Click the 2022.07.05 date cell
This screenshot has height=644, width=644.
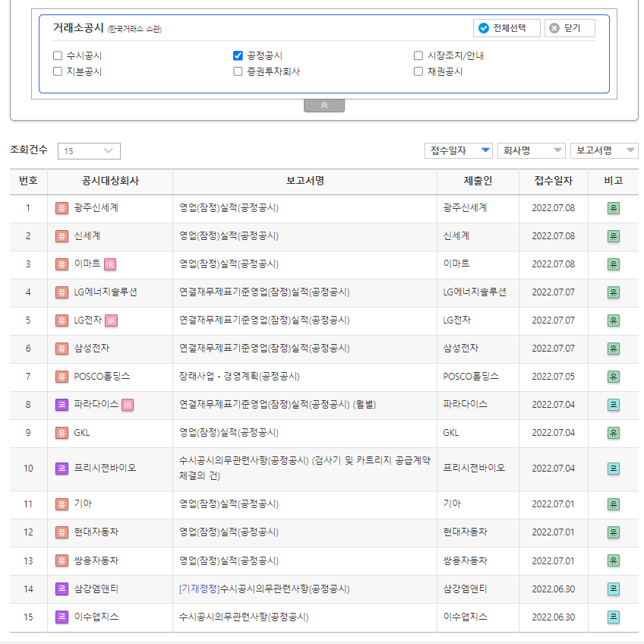pos(553,377)
